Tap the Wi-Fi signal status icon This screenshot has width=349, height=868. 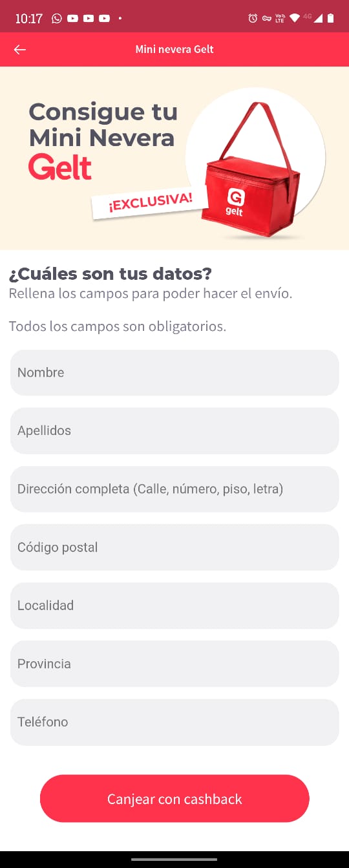click(x=295, y=18)
